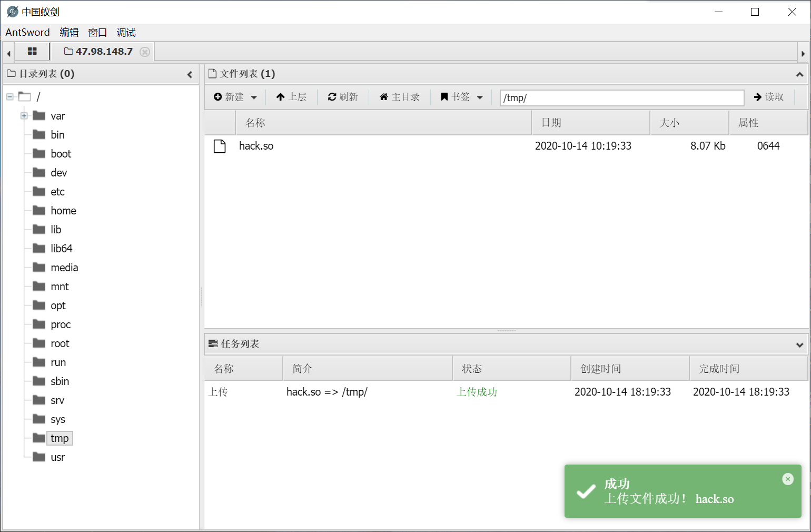Go up to parent directory via 上层 icon

pyautogui.click(x=280, y=97)
